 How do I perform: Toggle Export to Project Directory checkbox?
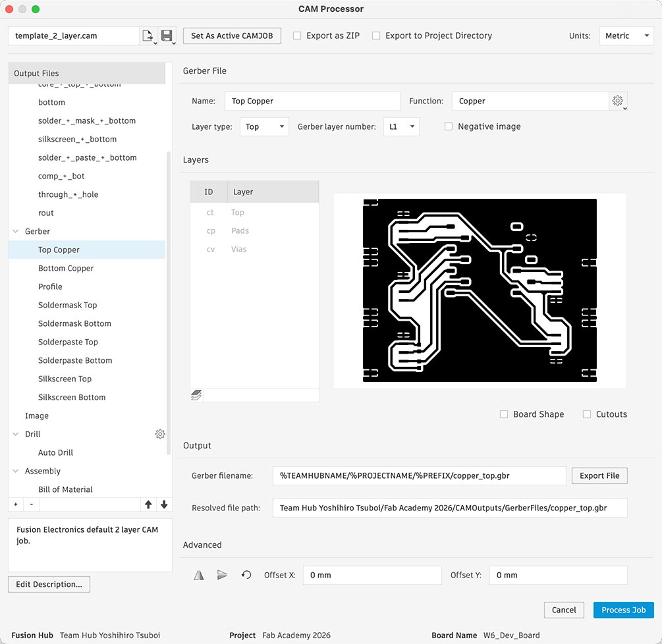coord(376,36)
